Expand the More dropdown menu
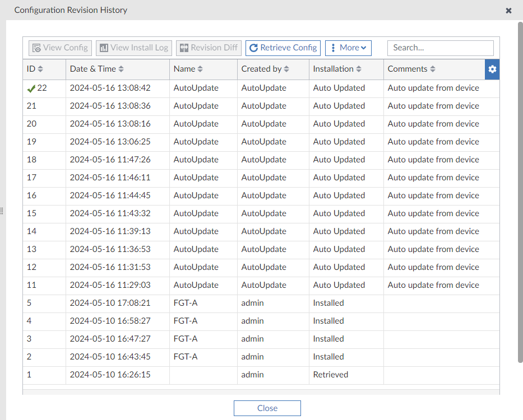The width and height of the screenshot is (523, 420). (348, 48)
